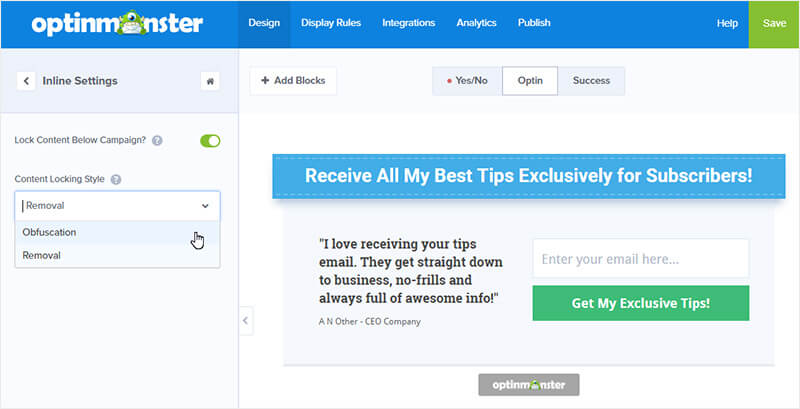Viewport: 800px width, 409px height.
Task: Toggle Lock Content Below Campaign switch
Action: 210,141
